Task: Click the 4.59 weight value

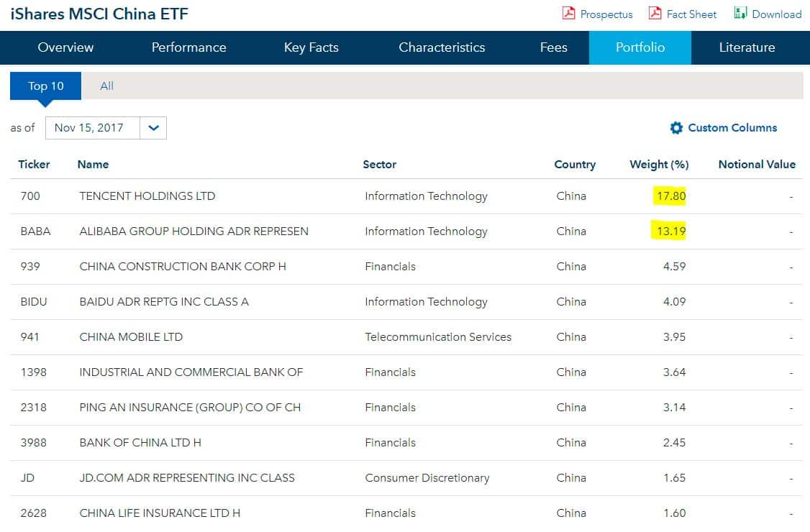Action: click(674, 267)
